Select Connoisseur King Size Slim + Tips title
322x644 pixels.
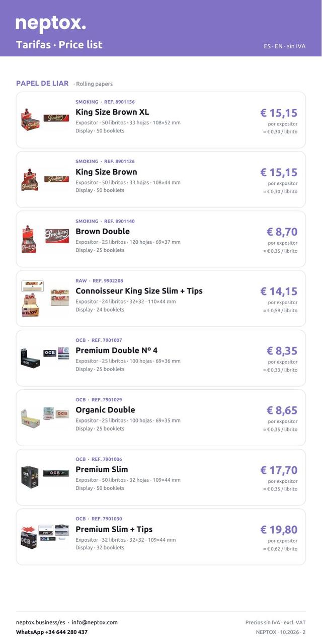coord(139,291)
